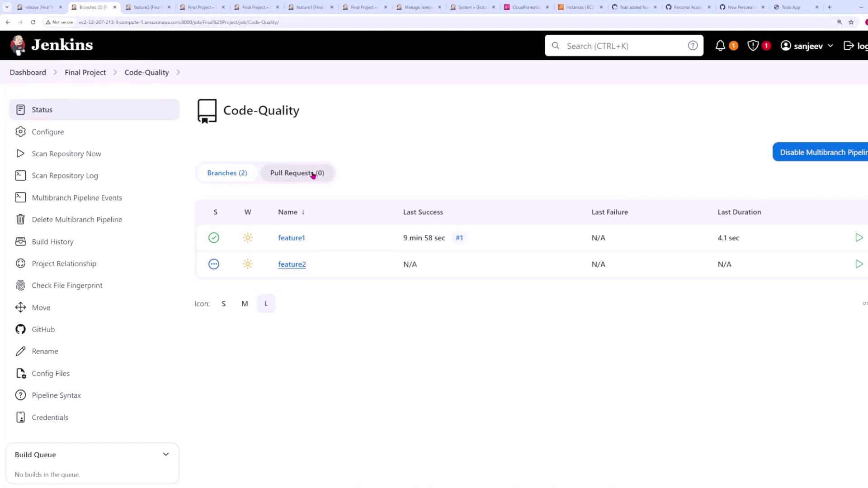Open GitHub from the sidebar
Image resolution: width=868 pixels, height=488 pixels.
click(x=43, y=329)
